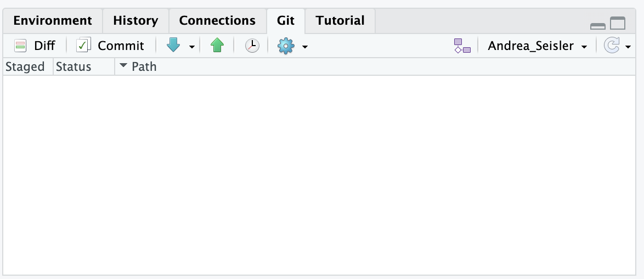Open the Andrea_Seisler branch dropdown

[538, 46]
